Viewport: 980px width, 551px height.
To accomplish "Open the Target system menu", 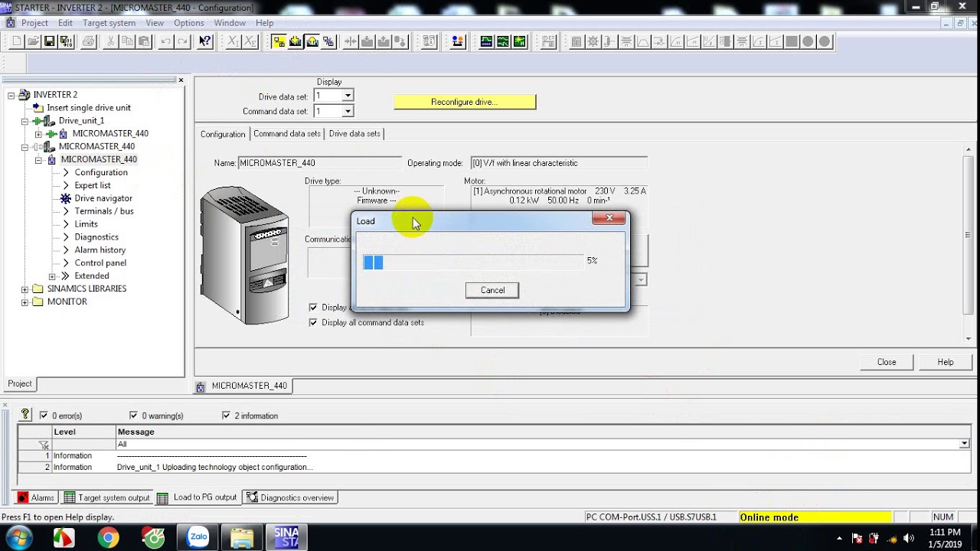I will [109, 23].
